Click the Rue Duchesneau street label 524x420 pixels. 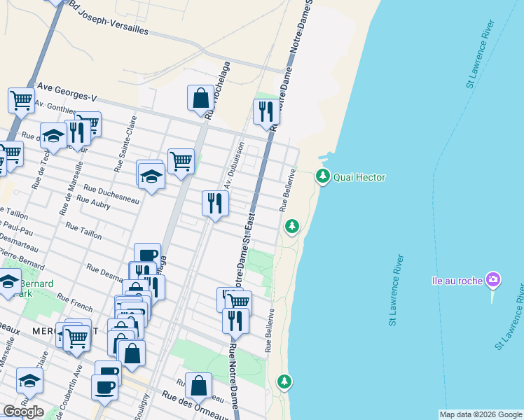(x=111, y=194)
